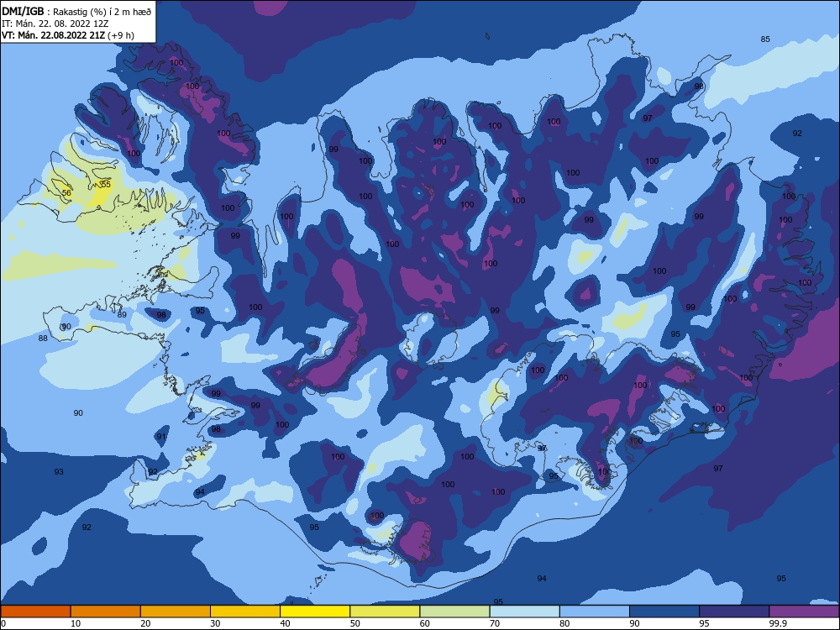The width and height of the screenshot is (840, 630).
Task: Click the '60' legend tick label
Action: pyautogui.click(x=425, y=623)
